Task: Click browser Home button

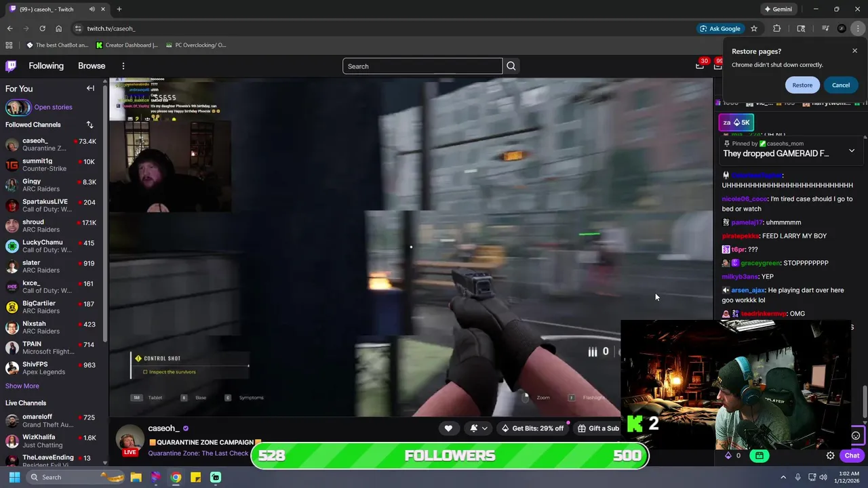Action: [58, 28]
